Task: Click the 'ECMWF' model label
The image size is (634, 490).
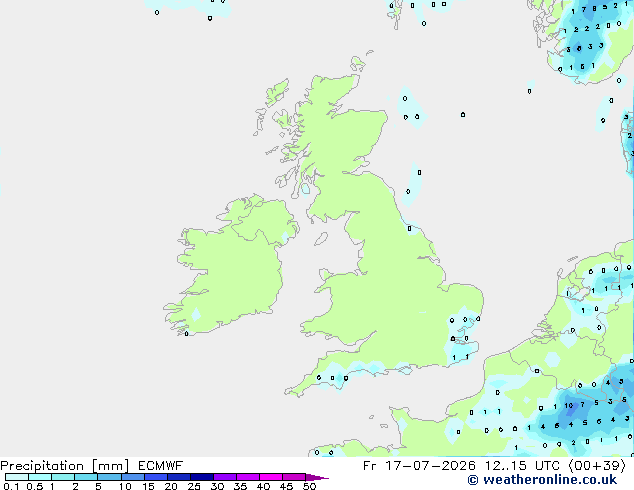Action: point(161,466)
